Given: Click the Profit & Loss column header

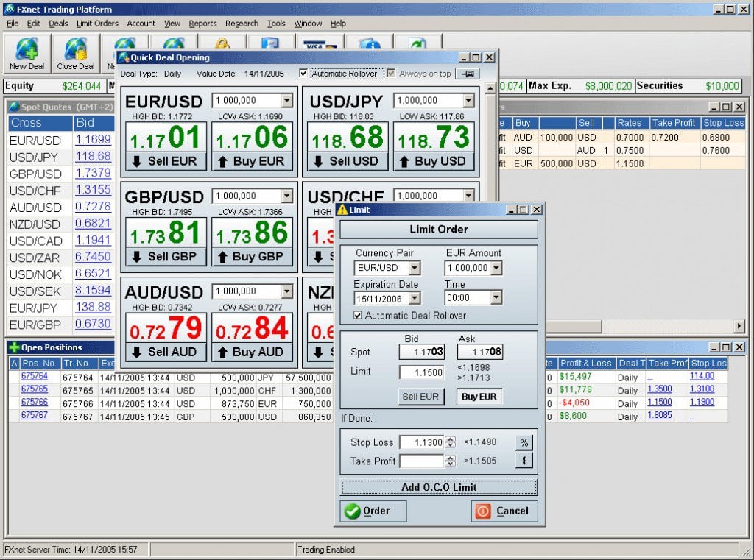Looking at the screenshot, I should point(586,364).
